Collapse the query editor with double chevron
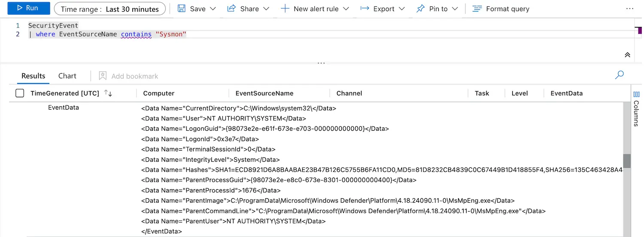This screenshot has width=644, height=237. (x=628, y=55)
